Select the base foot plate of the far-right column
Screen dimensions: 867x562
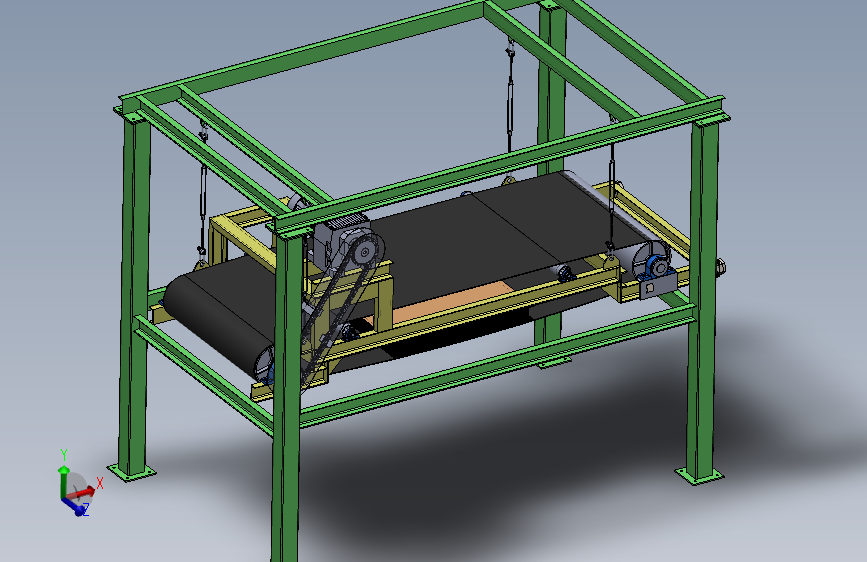click(699, 475)
